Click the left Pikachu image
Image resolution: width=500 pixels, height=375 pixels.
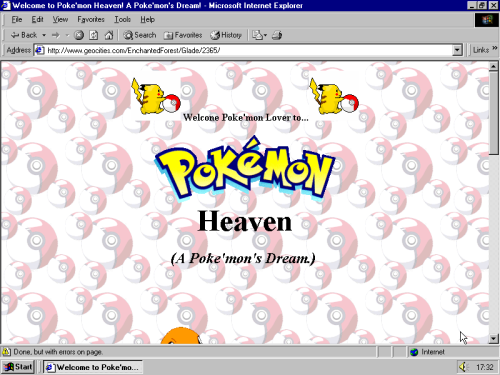(x=156, y=96)
